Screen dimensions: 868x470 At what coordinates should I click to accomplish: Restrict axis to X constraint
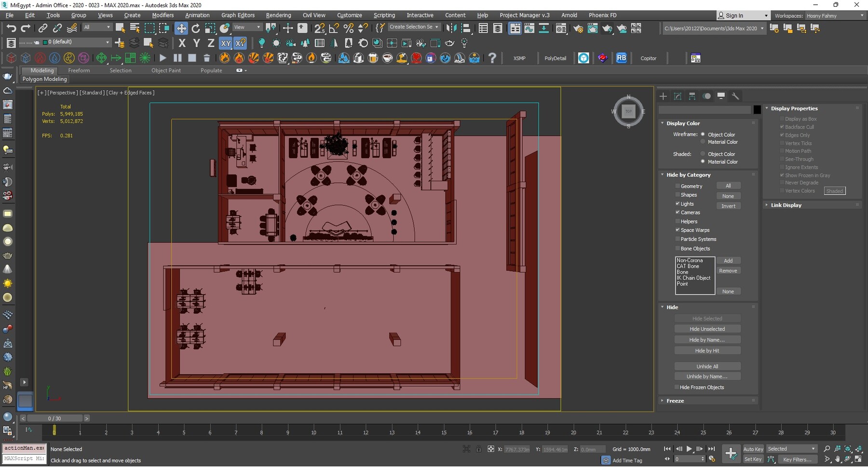(x=182, y=43)
